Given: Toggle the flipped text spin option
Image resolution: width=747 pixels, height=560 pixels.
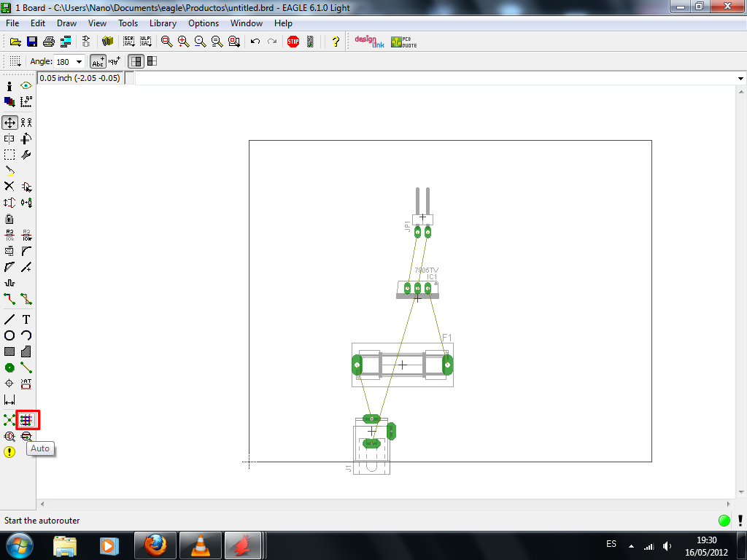Looking at the screenshot, I should pos(115,61).
